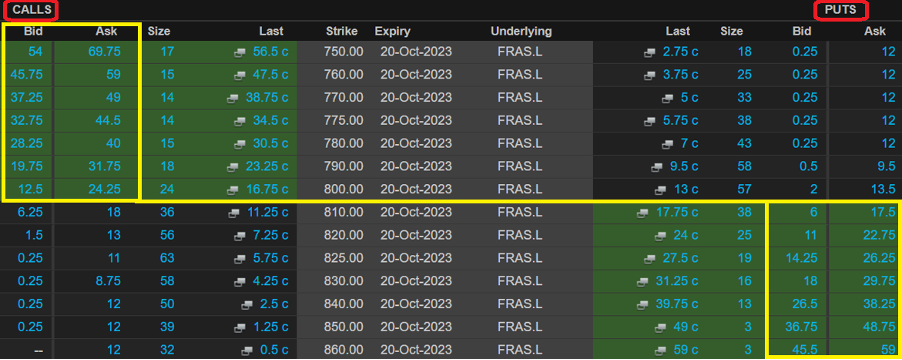Image resolution: width=902 pixels, height=360 pixels.
Task: Select the CALLS section label
Action: point(32,10)
